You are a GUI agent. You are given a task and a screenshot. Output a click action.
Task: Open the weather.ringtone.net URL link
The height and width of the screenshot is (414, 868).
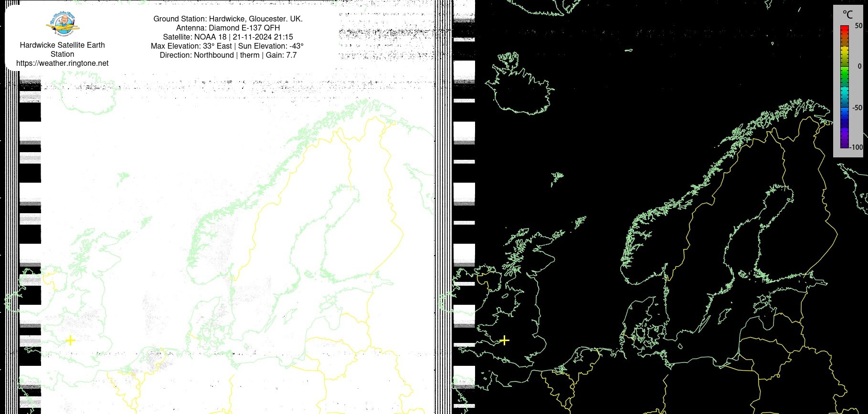(x=63, y=63)
